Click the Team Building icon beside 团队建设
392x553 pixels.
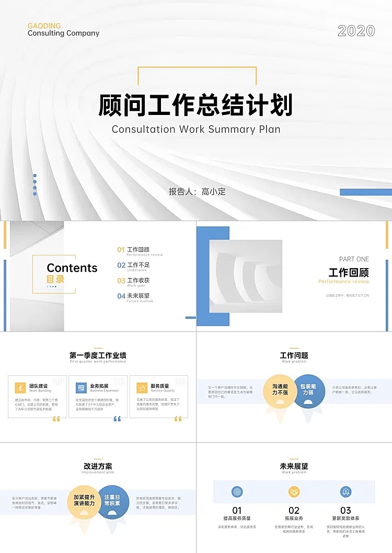20,388
